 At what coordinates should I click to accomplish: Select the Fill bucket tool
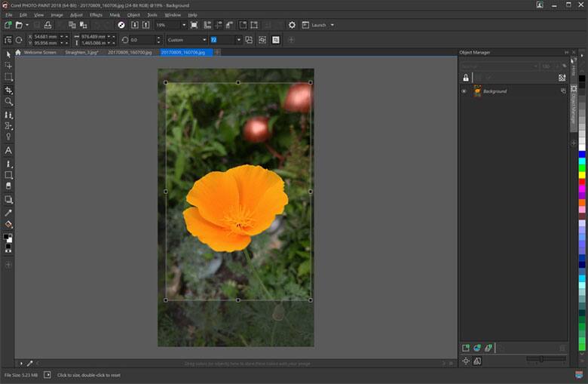tap(8, 224)
